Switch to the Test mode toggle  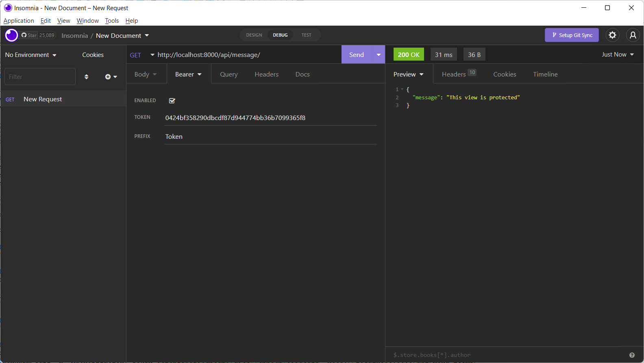(306, 35)
